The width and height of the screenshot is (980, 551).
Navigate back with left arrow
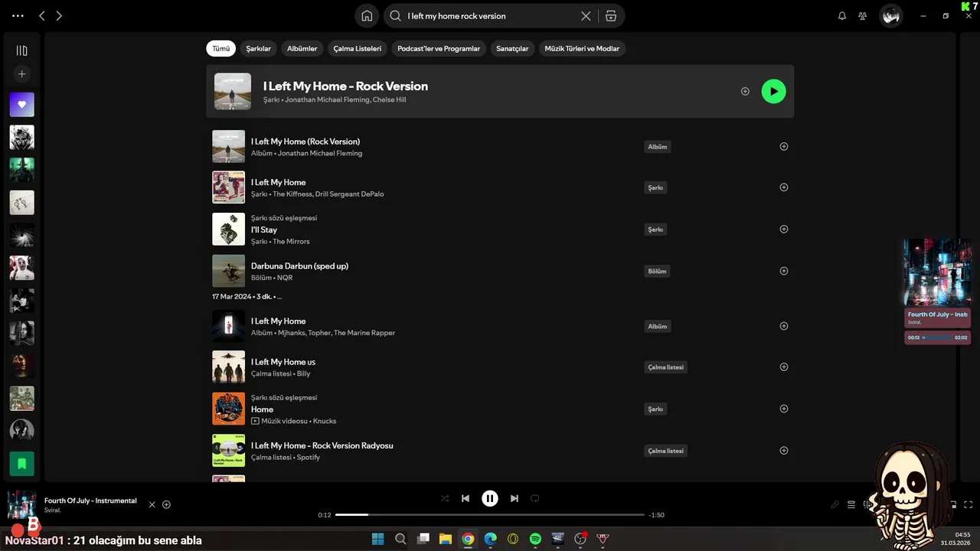42,16
